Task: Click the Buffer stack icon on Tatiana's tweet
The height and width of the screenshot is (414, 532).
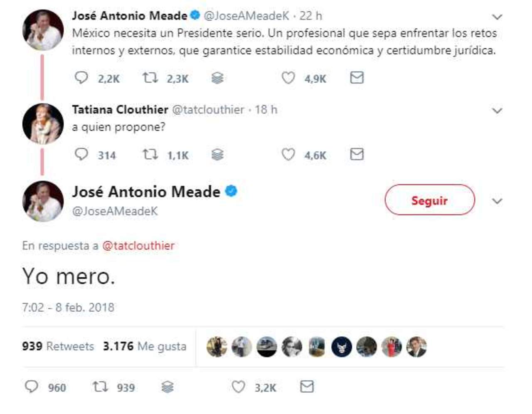Action: [217, 155]
